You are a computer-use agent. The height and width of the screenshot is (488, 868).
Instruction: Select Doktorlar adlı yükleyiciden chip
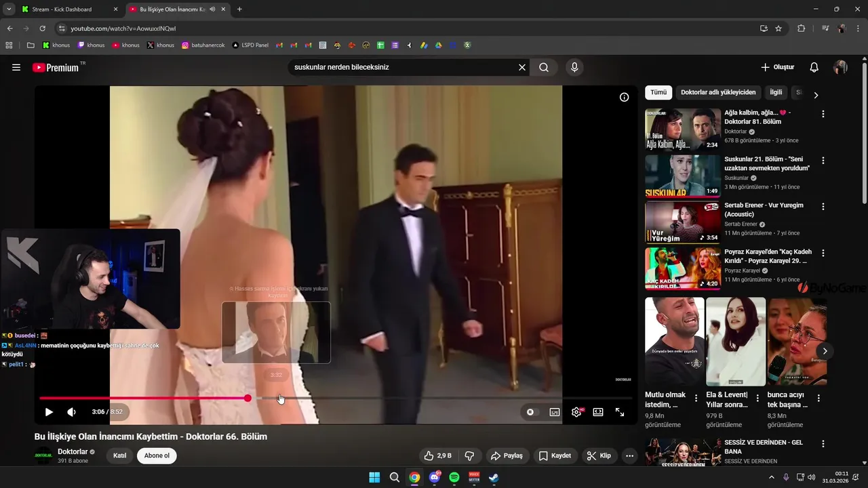pyautogui.click(x=718, y=92)
